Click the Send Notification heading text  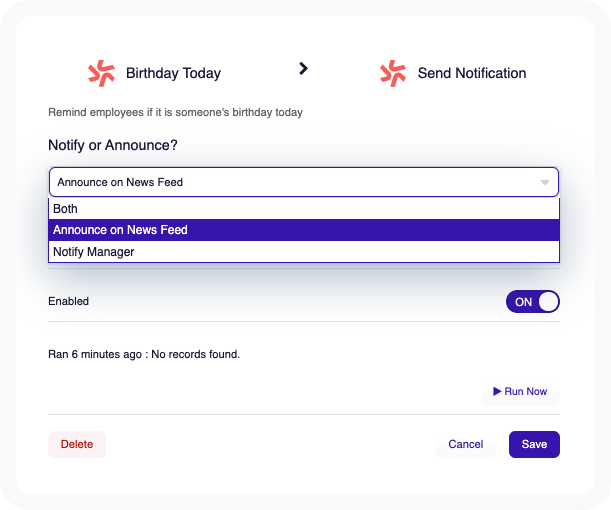(472, 73)
